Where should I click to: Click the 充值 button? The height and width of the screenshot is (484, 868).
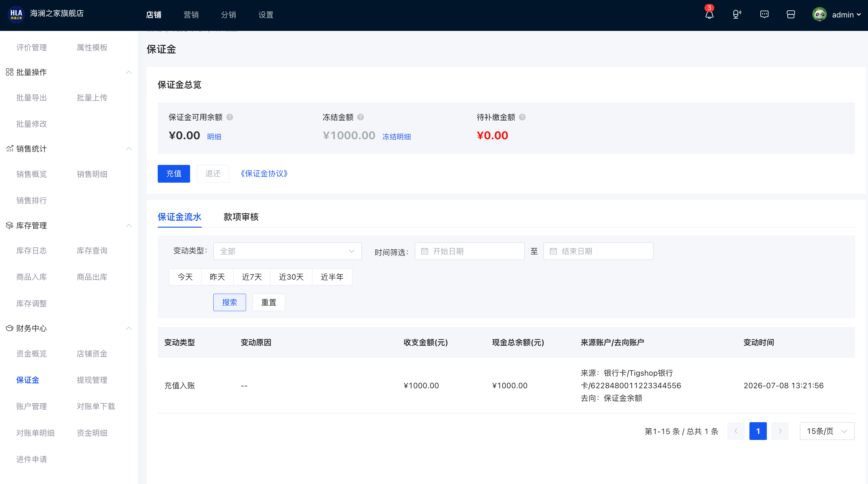click(x=174, y=174)
